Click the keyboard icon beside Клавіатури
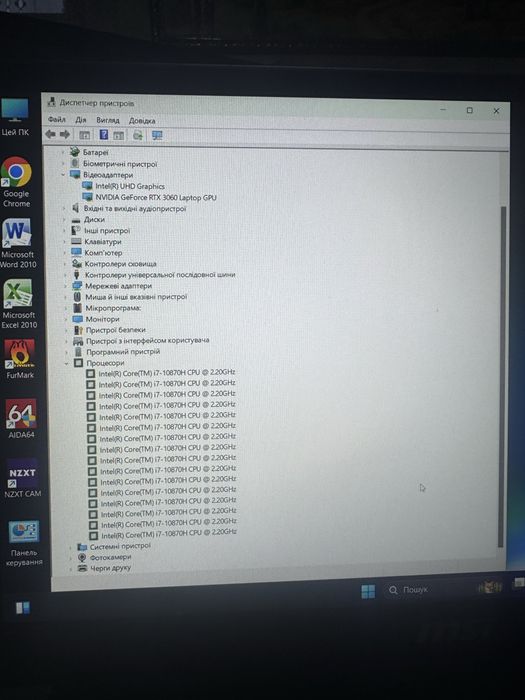This screenshot has height=700, width=525. (76, 241)
